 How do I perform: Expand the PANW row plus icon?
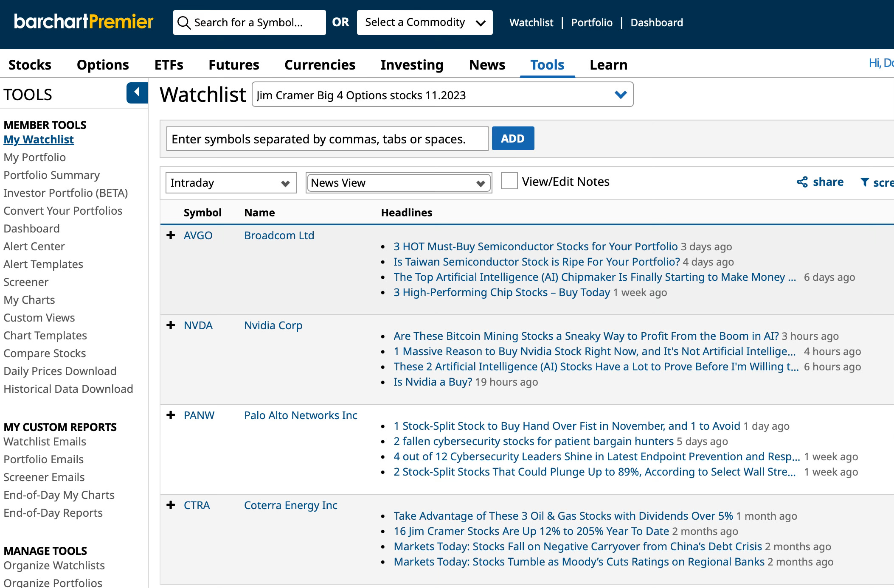(x=171, y=415)
